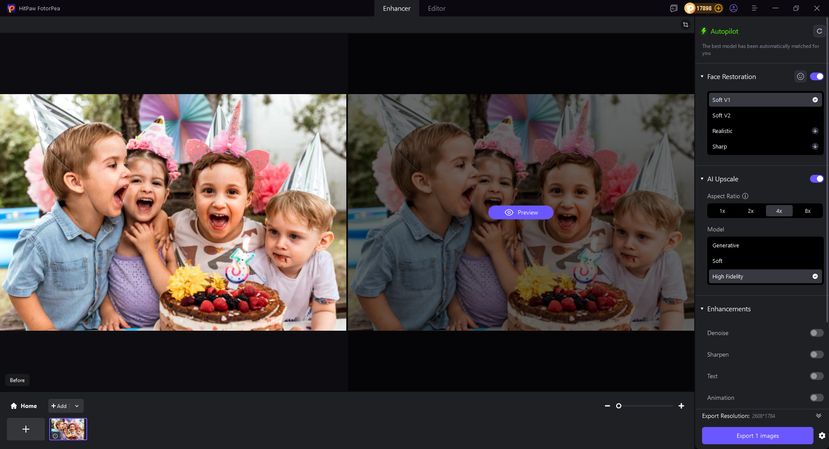Select 1x upscale ratio
The image size is (829, 449).
click(x=722, y=211)
